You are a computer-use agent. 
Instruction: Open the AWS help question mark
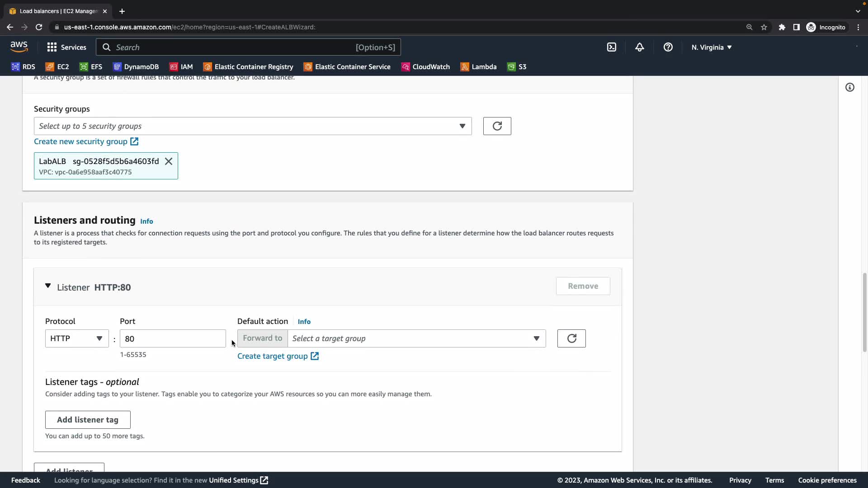point(668,47)
